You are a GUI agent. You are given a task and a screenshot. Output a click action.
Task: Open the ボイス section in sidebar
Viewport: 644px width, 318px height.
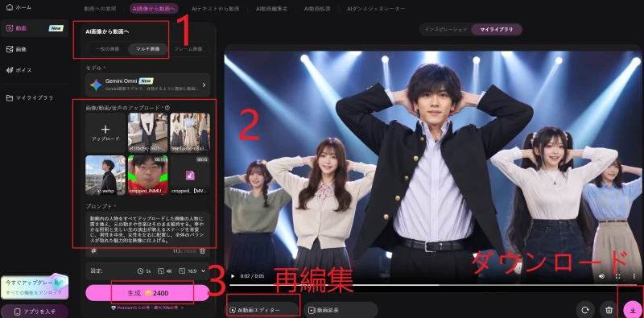coord(19,70)
